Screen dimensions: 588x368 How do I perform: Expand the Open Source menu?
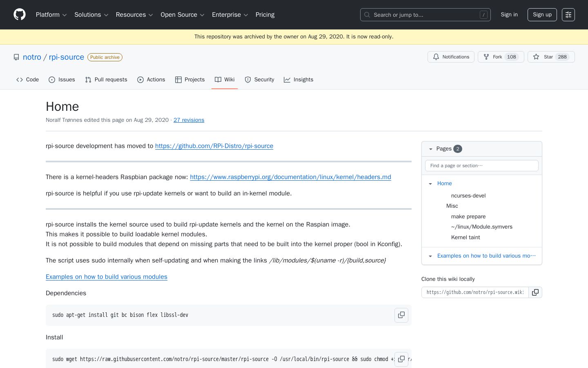click(x=183, y=15)
